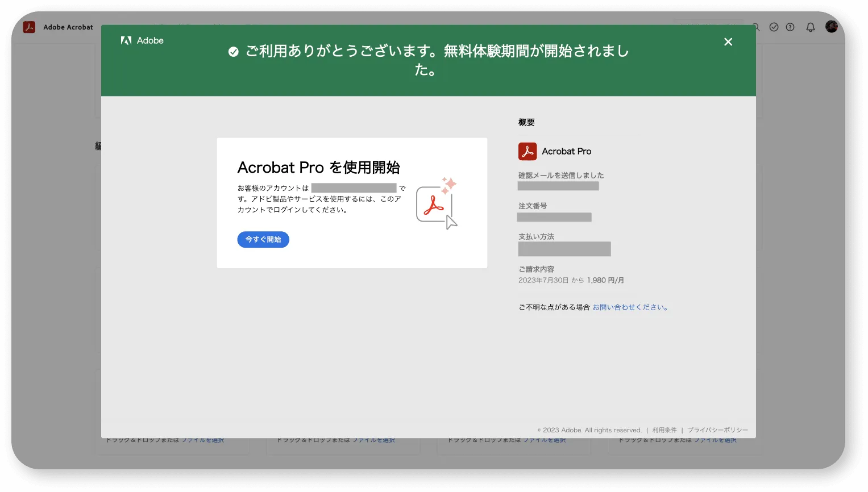Click the 注文番号 label
The width and height of the screenshot is (868, 492).
coord(533,206)
